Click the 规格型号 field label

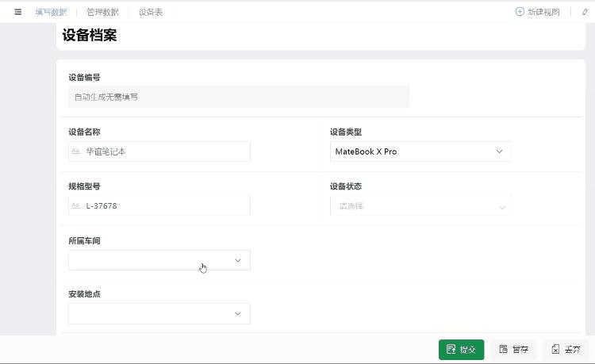click(84, 186)
